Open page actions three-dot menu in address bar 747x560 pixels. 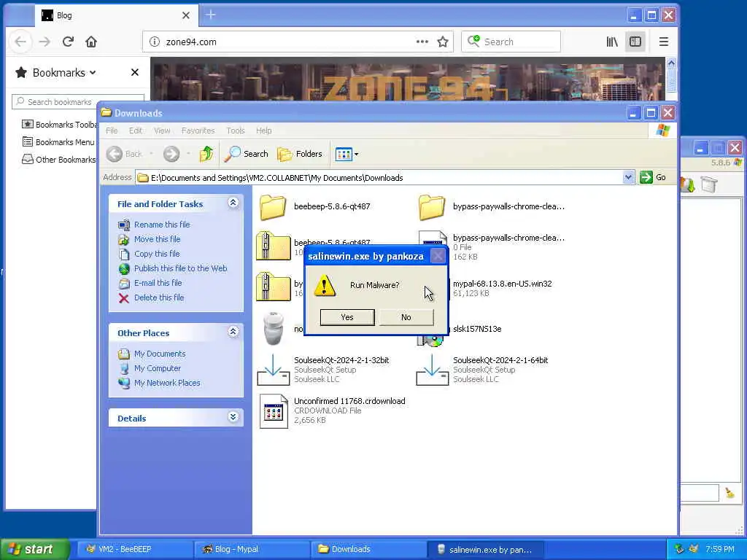pos(422,42)
